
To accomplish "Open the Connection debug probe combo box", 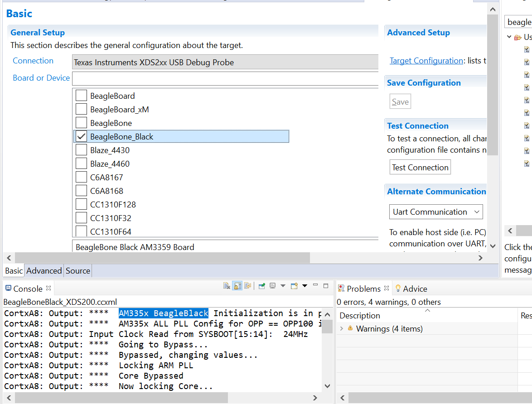I will click(225, 62).
